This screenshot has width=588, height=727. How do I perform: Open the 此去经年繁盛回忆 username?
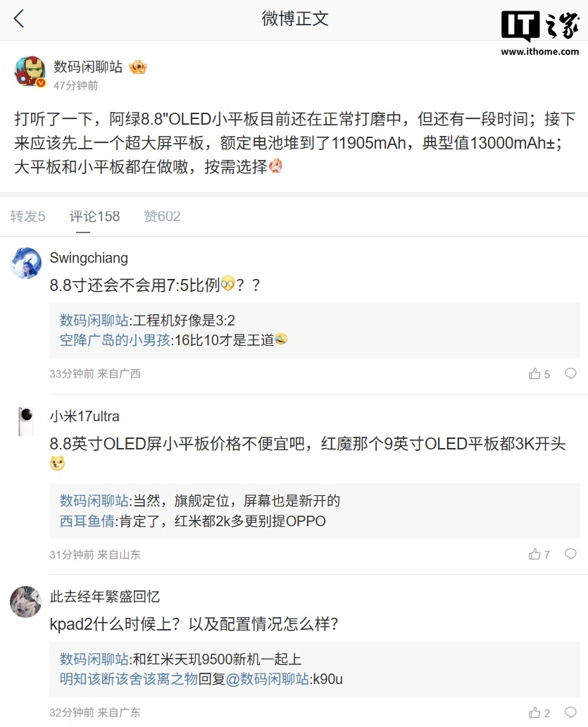[105, 597]
